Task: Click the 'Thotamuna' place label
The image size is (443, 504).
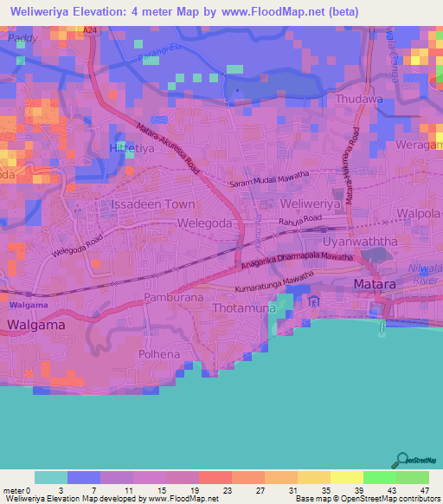Action: [244, 308]
